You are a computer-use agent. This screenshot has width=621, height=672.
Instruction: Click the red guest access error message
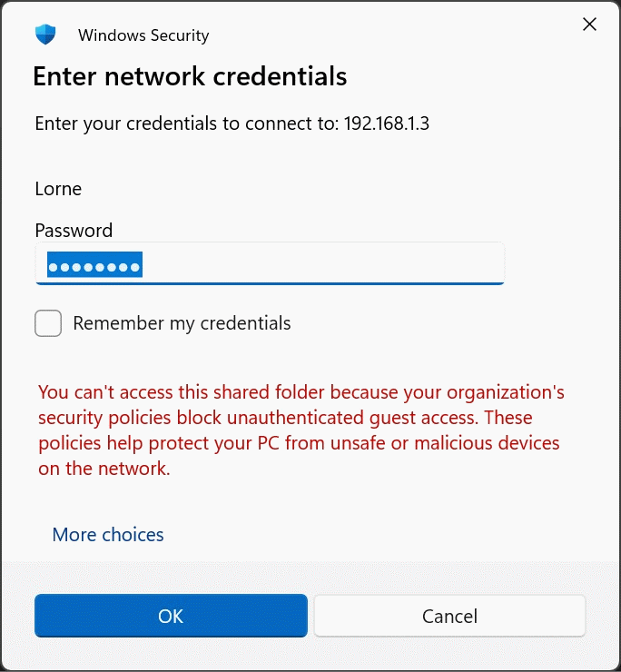(301, 430)
